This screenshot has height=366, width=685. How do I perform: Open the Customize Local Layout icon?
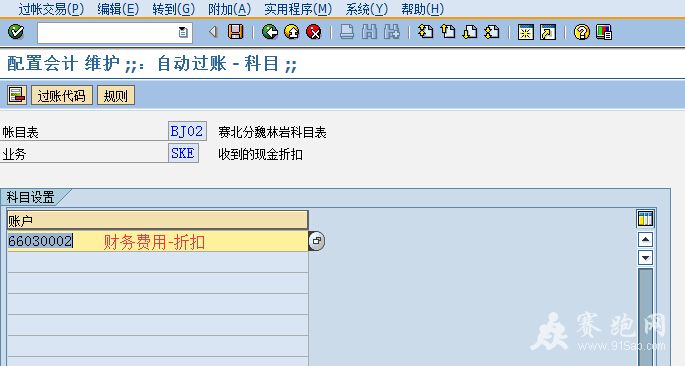pyautogui.click(x=604, y=32)
